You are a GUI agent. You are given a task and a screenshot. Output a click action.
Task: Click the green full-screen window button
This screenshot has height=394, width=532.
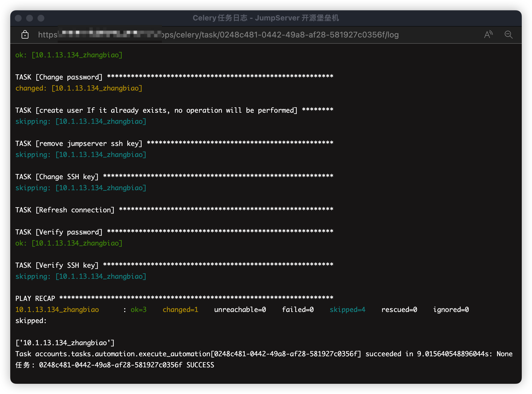(x=41, y=18)
